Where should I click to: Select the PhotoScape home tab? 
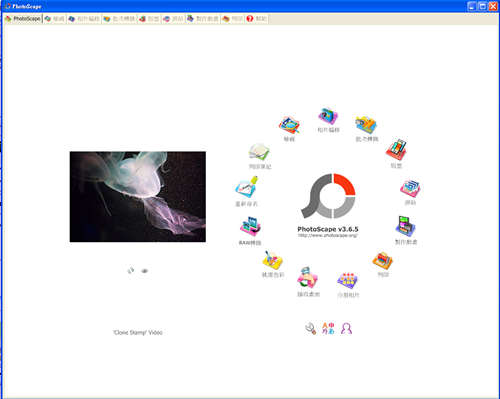[23, 19]
